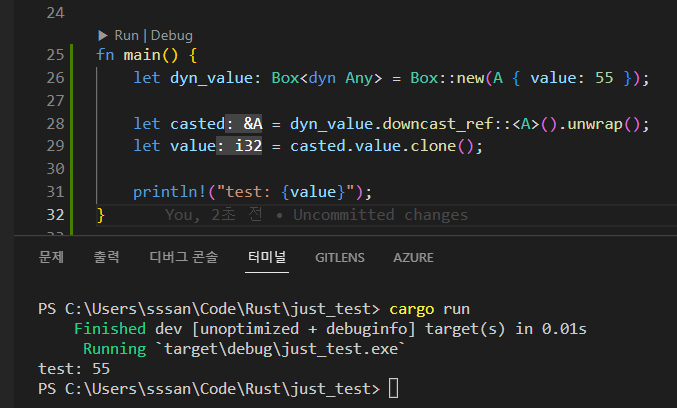Click the empty line 24 in the editor
This screenshot has width=677, height=408.
point(300,13)
